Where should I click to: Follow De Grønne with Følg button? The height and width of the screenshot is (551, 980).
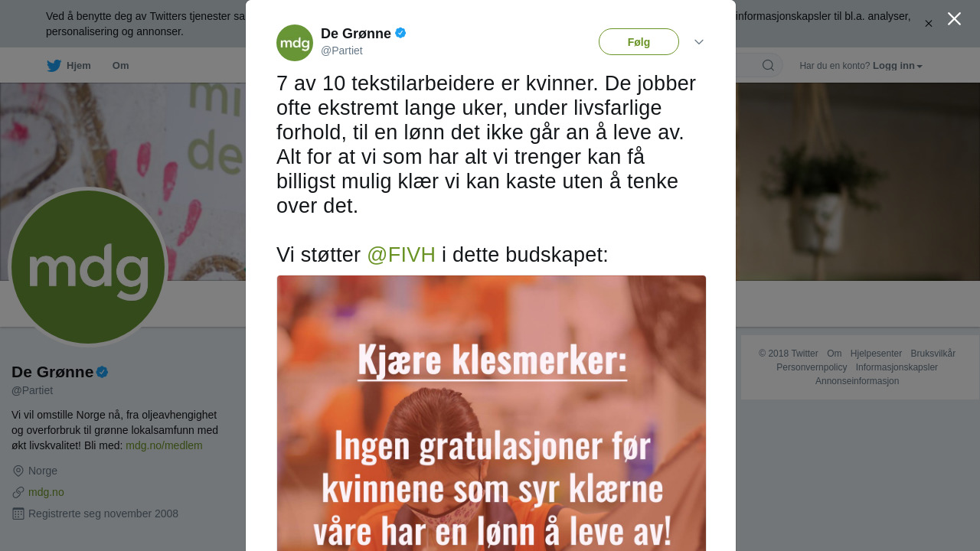(639, 42)
